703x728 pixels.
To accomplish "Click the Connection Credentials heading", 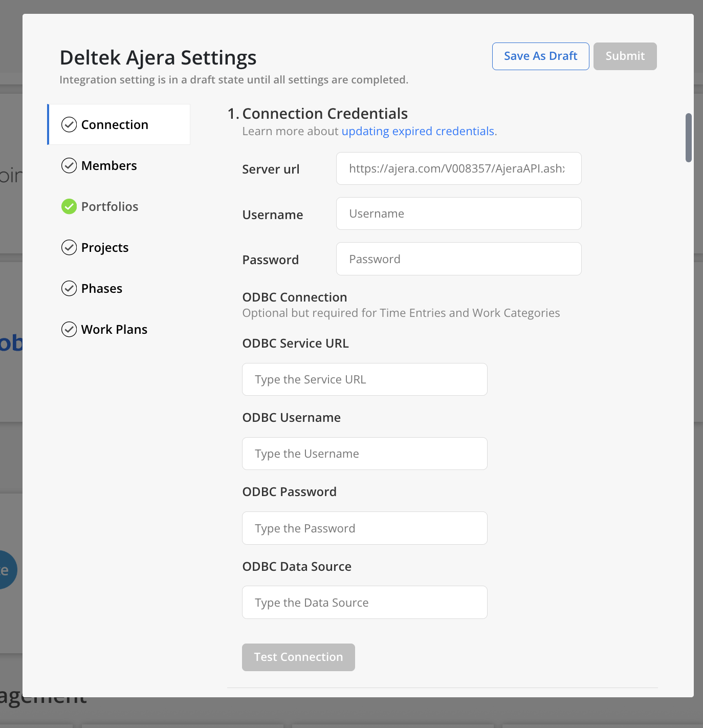I will [325, 113].
